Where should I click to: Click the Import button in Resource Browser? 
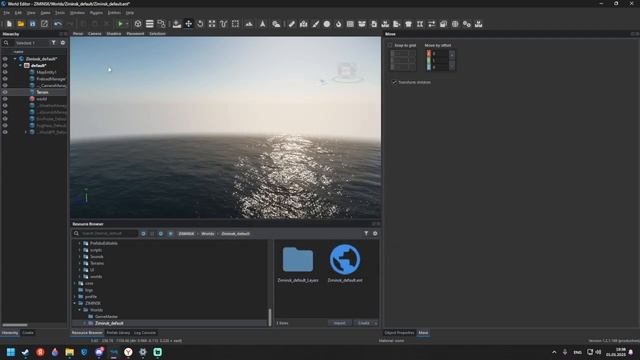(x=340, y=323)
